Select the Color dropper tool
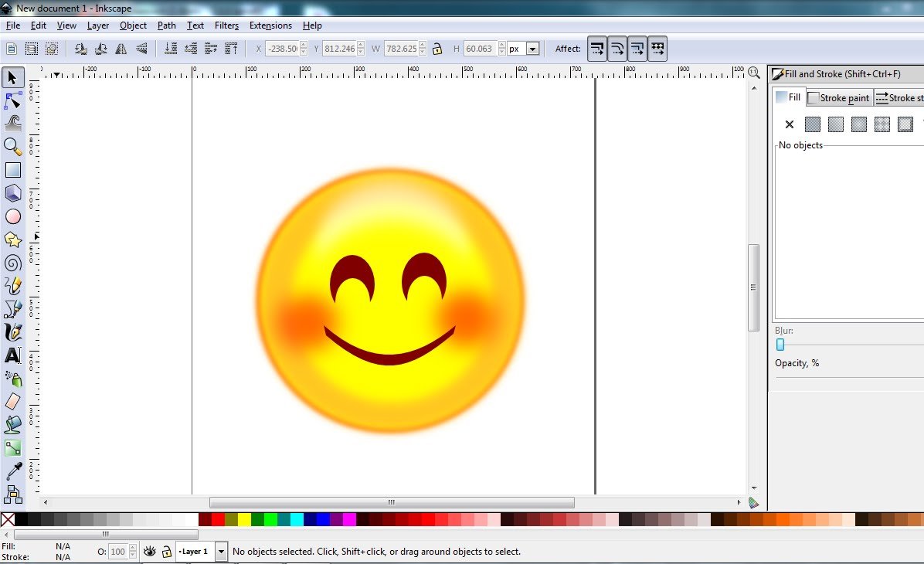The image size is (924, 564). (x=13, y=471)
